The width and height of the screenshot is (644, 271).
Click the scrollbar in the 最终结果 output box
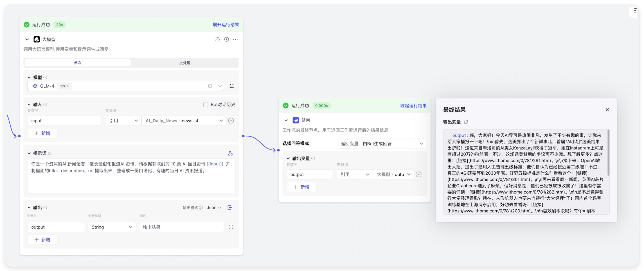(608, 153)
